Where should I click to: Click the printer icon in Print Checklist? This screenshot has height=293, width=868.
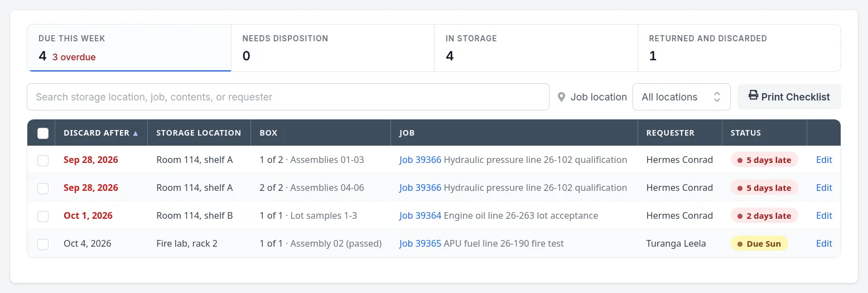point(753,96)
